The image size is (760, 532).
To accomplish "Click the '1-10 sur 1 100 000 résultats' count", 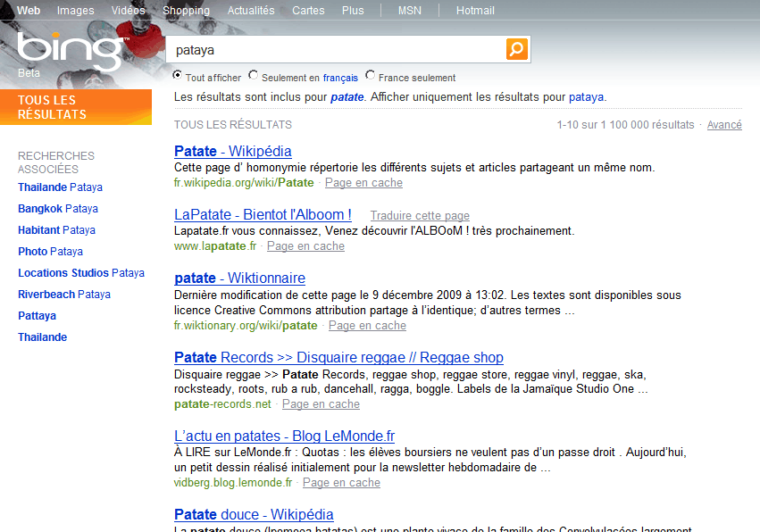I will coord(625,125).
